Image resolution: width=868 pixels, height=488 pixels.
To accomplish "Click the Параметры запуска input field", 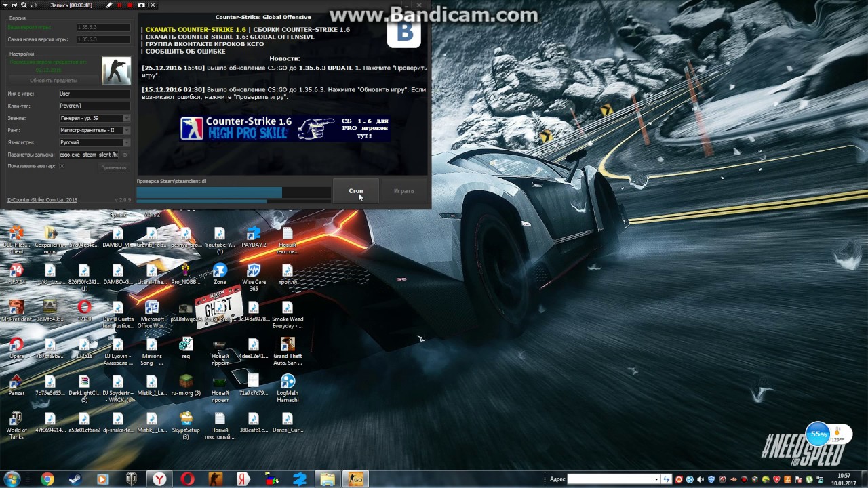I will 90,155.
